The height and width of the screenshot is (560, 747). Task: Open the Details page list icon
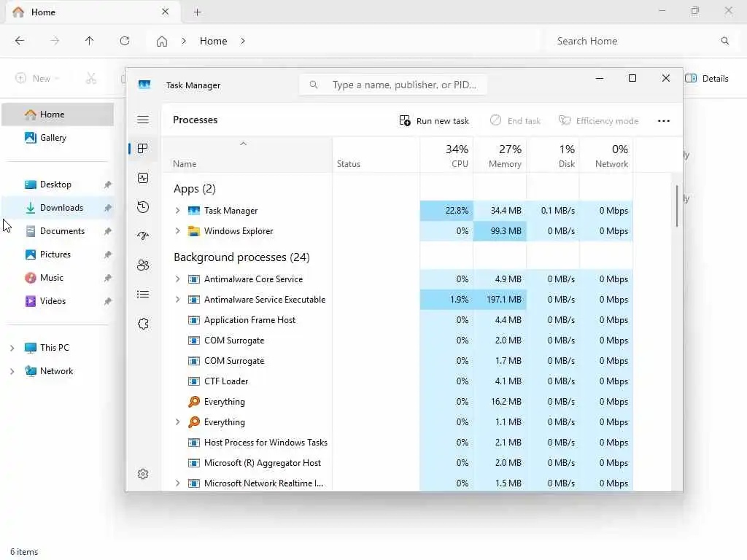pos(143,295)
